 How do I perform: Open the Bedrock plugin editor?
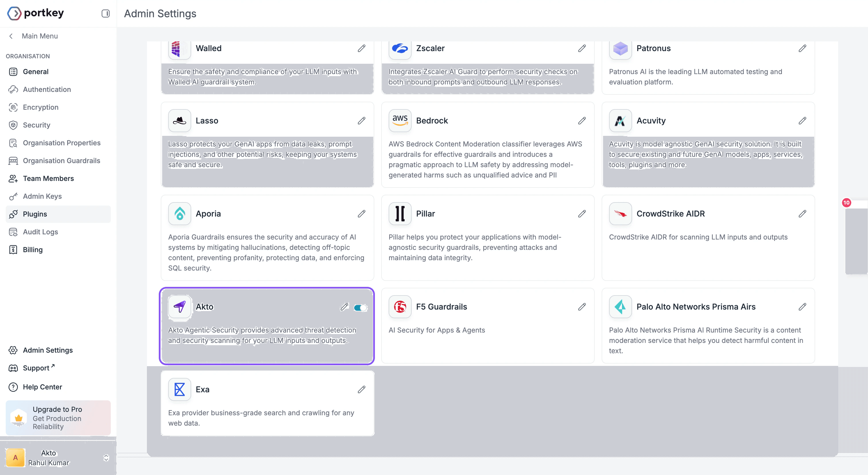coord(582,121)
